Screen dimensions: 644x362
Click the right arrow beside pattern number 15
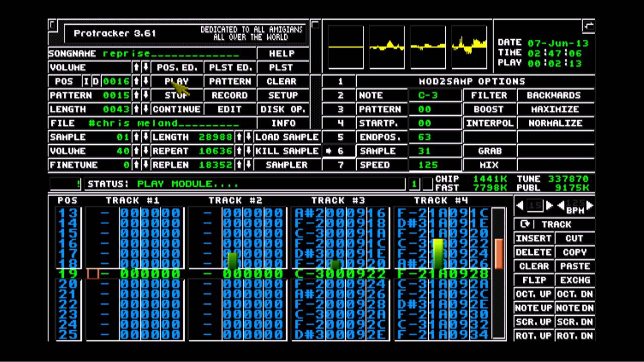click(549, 206)
